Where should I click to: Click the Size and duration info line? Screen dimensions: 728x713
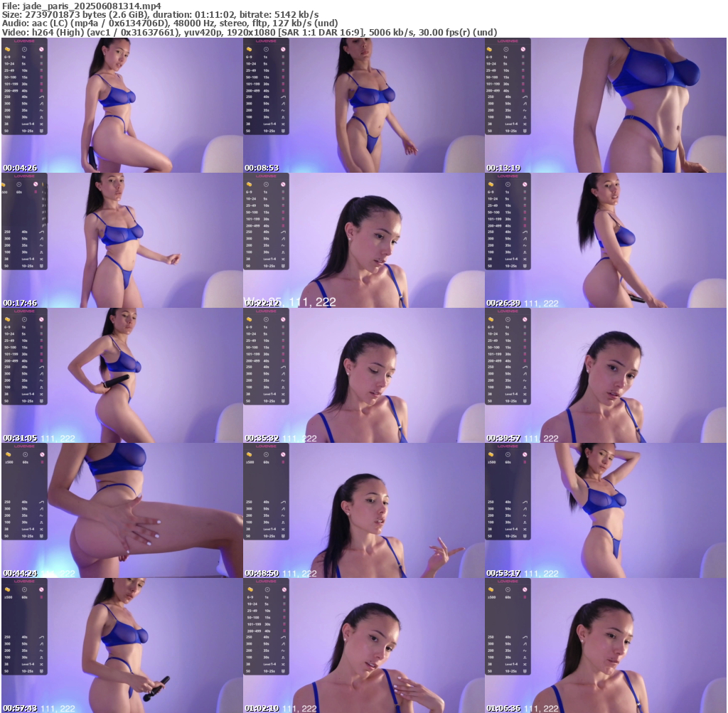160,14
